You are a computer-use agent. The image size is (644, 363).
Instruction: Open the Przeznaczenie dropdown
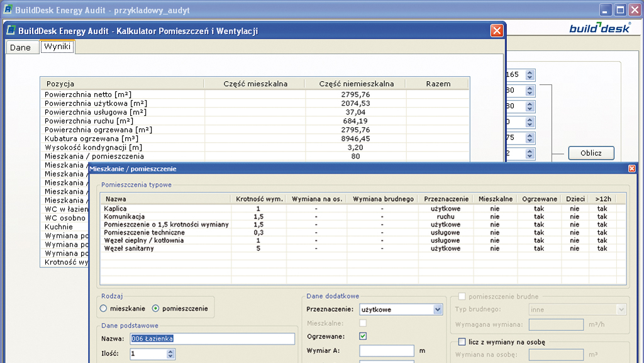pos(438,309)
